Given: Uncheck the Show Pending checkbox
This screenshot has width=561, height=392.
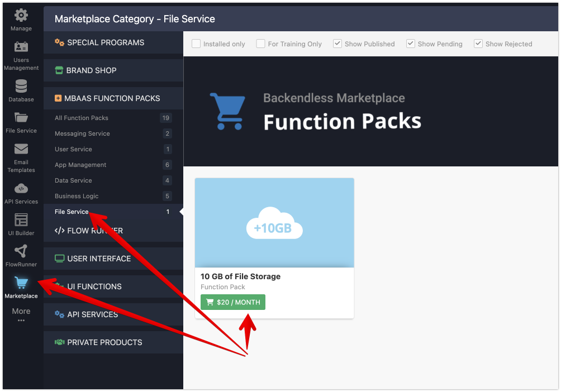Looking at the screenshot, I should pyautogui.click(x=411, y=44).
